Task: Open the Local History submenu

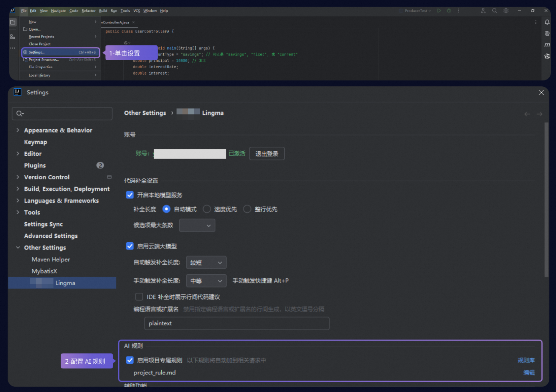Action: pos(60,75)
